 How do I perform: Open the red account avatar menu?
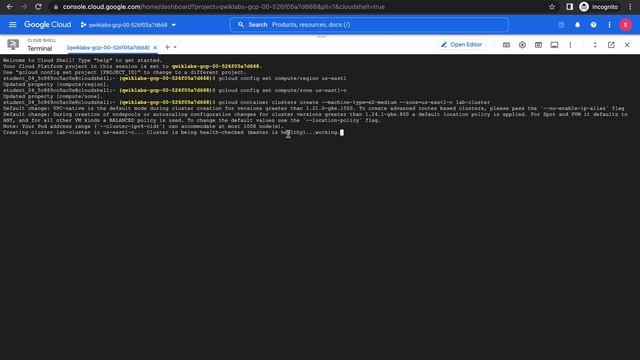click(x=625, y=25)
